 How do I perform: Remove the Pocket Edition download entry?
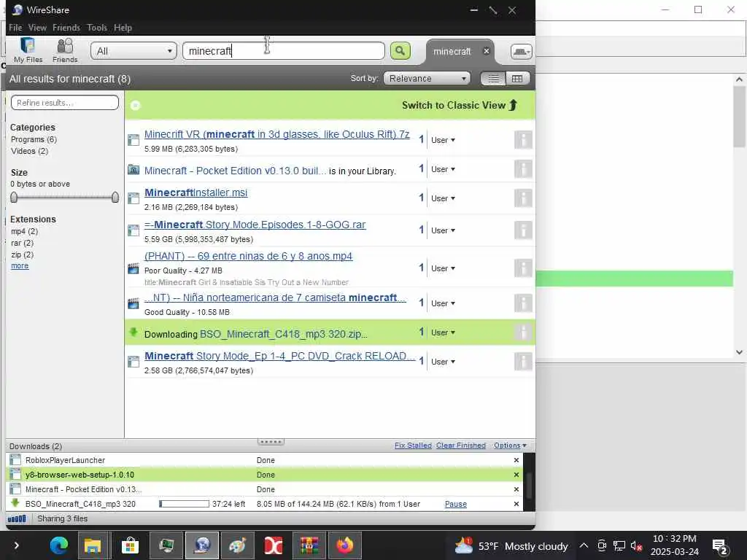(516, 489)
